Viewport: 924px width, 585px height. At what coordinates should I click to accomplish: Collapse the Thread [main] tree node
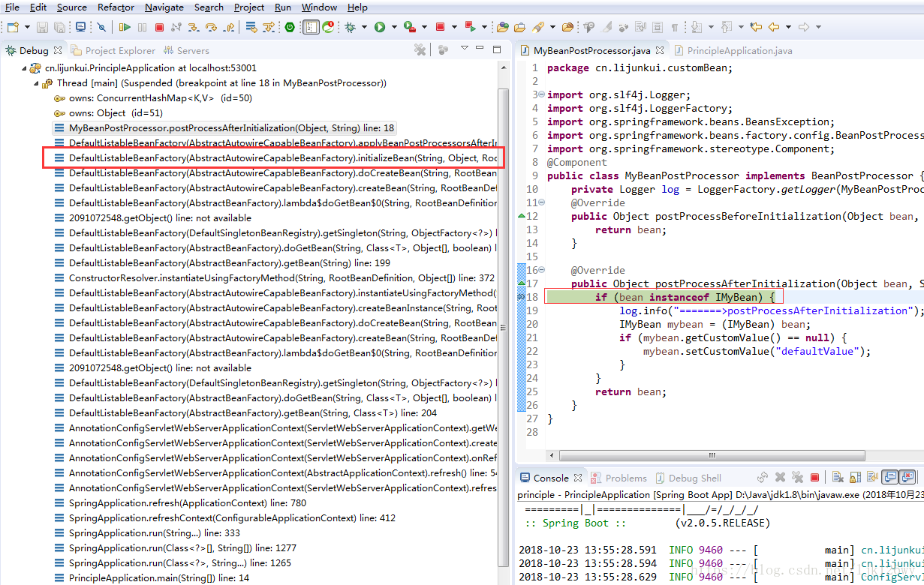click(36, 82)
